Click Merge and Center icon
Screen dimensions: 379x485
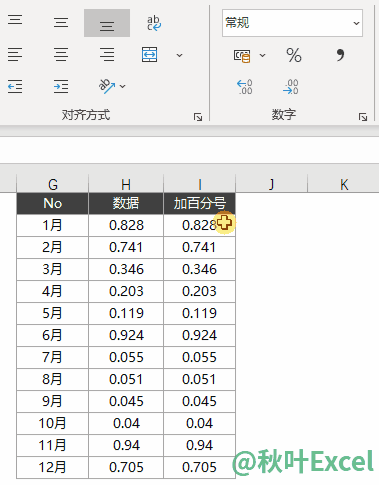point(149,54)
